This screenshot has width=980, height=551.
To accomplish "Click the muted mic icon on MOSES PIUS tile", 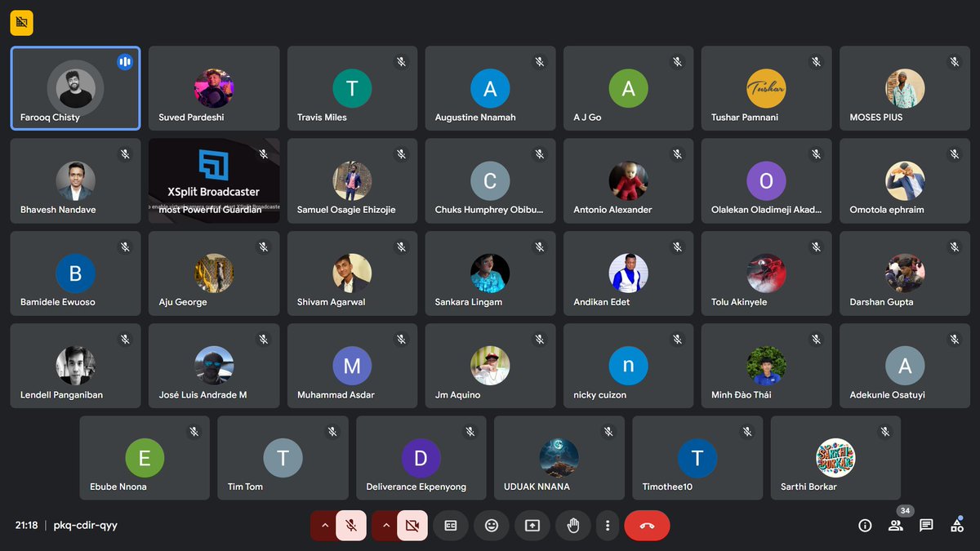I will [955, 61].
